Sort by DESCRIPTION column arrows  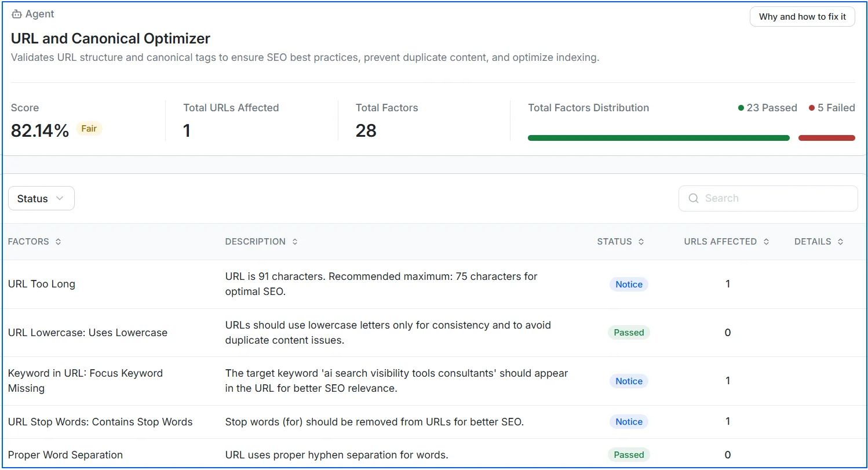[x=295, y=242]
